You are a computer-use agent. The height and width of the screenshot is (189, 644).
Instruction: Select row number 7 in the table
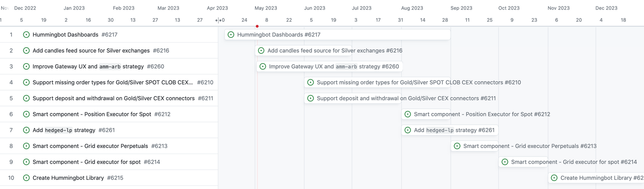click(11, 130)
